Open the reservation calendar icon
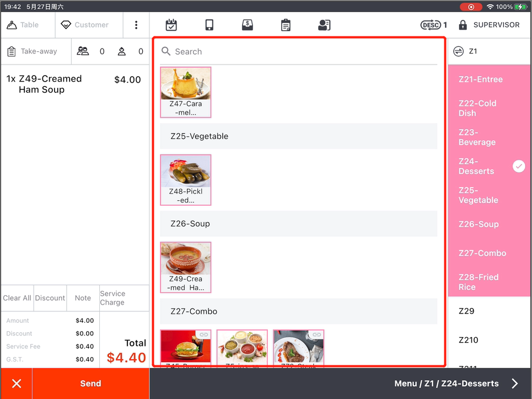 (x=171, y=25)
